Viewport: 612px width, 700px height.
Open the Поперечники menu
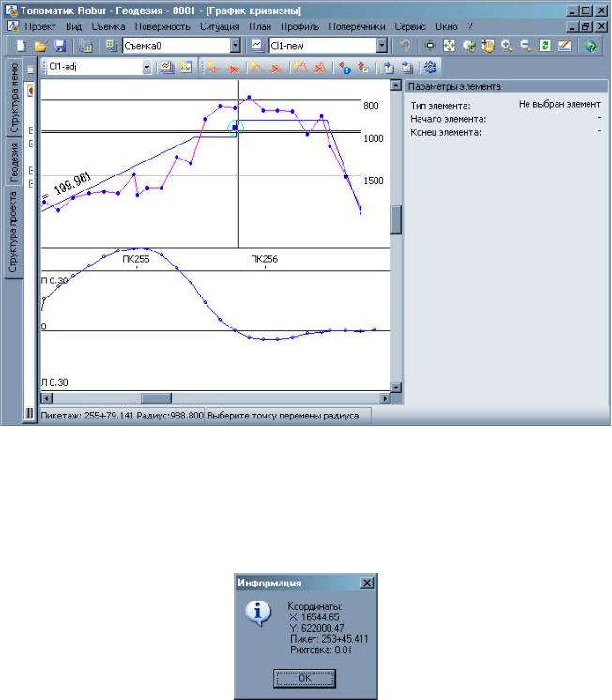[x=357, y=27]
